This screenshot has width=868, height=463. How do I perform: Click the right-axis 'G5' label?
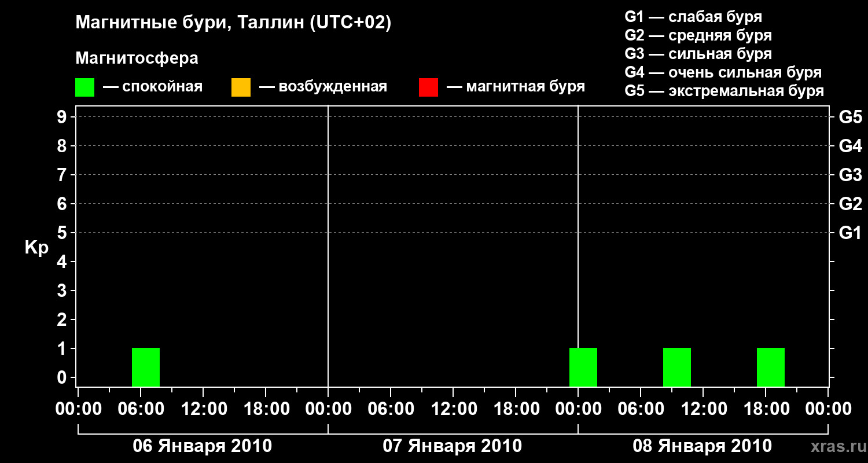point(850,117)
